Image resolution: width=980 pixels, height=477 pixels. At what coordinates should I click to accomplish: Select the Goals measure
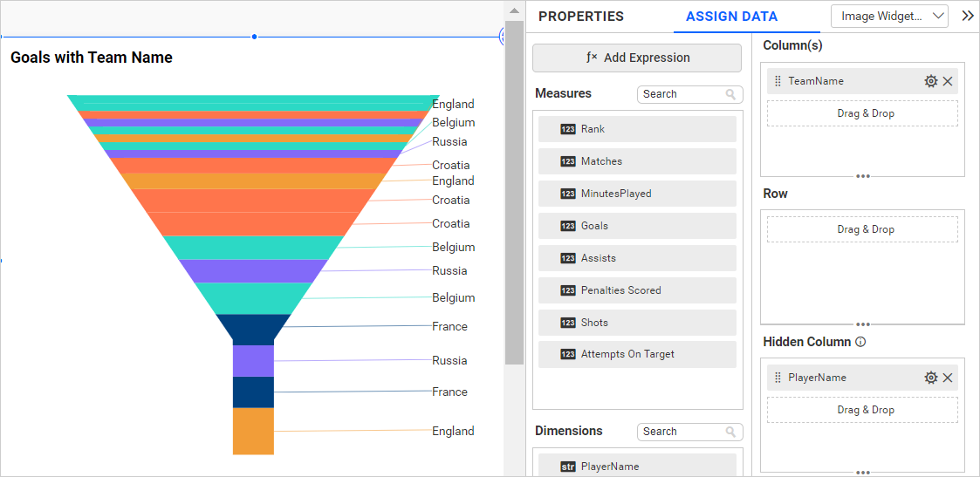coord(637,226)
